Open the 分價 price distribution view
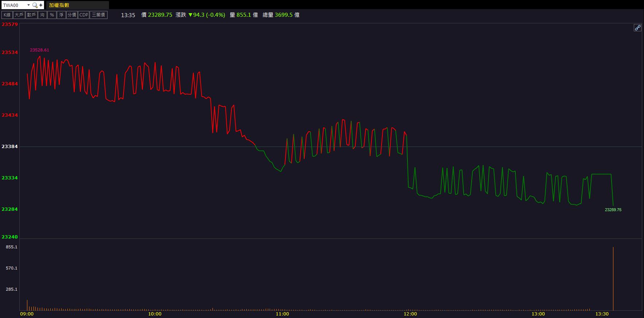Screen dimensions: 644x318 [x=72, y=15]
